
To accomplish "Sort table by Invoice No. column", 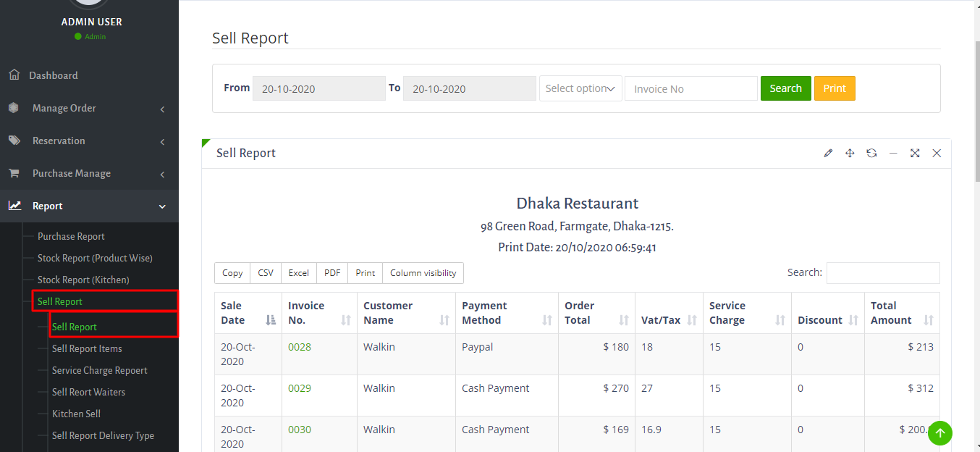I will [x=319, y=313].
